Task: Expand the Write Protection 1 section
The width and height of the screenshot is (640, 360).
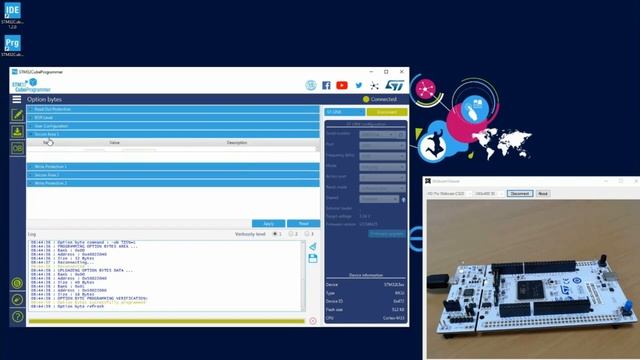Action: tap(173, 167)
